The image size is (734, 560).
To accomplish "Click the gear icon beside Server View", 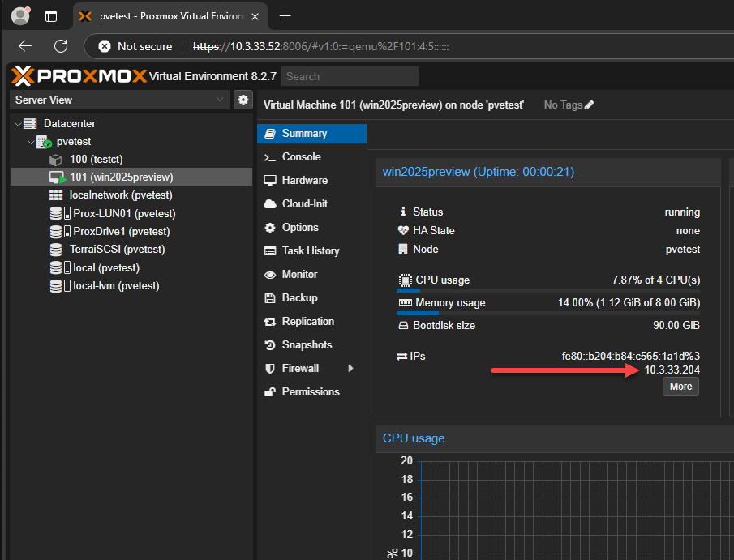I will [x=243, y=100].
